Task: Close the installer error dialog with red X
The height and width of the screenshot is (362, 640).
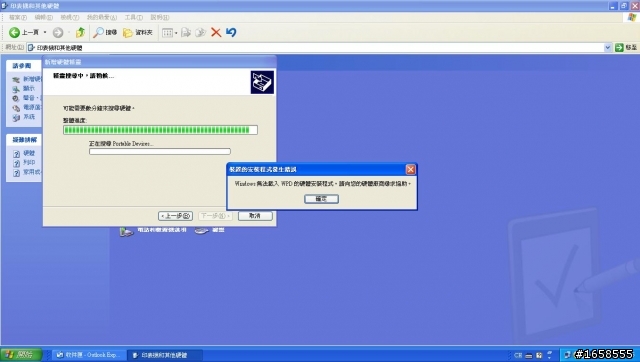Action: click(411, 169)
